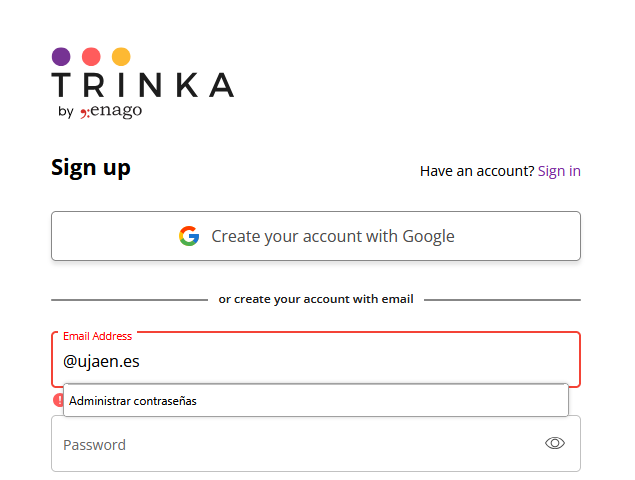This screenshot has width=635, height=480.
Task: Click the purple dot in Trinka logo
Action: coord(61,57)
